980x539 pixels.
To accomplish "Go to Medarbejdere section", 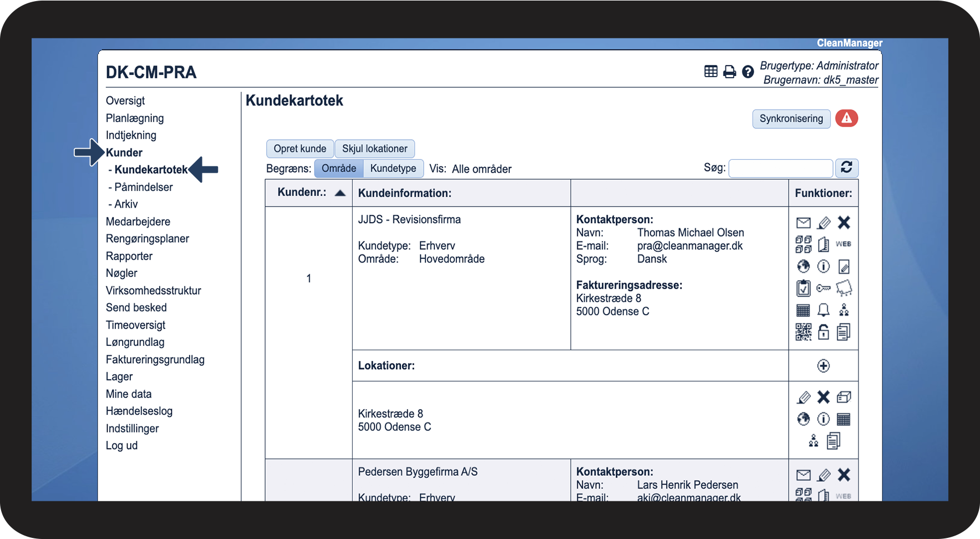I will point(138,221).
